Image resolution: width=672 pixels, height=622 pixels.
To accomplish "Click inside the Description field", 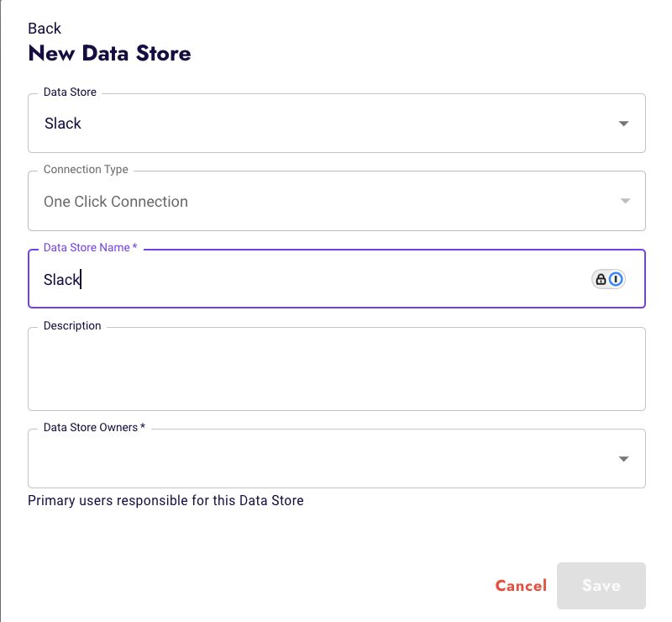I will pyautogui.click(x=336, y=368).
